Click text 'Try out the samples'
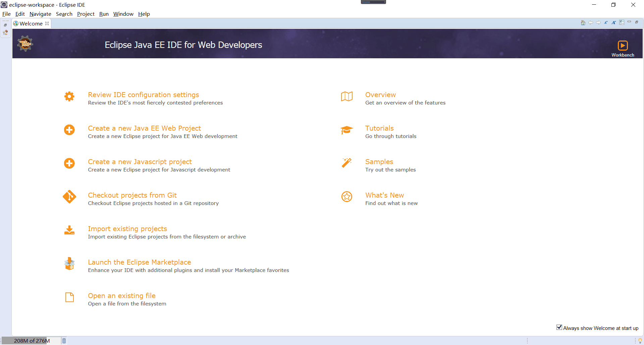The image size is (644, 345). pos(390,170)
